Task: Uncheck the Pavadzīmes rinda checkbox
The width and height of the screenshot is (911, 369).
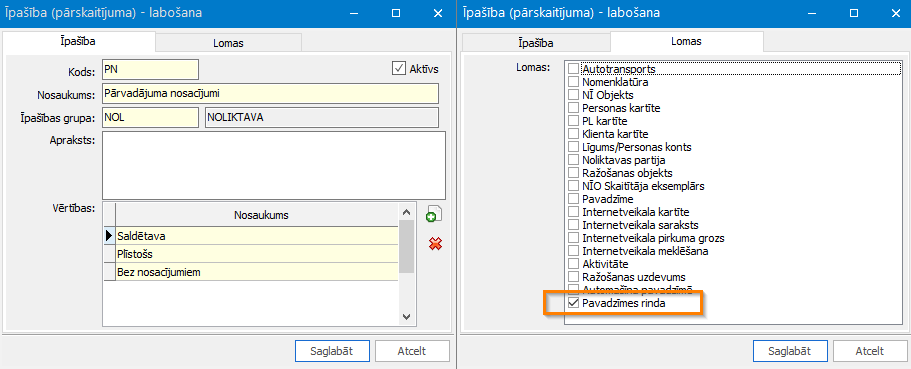Action: tap(573, 303)
